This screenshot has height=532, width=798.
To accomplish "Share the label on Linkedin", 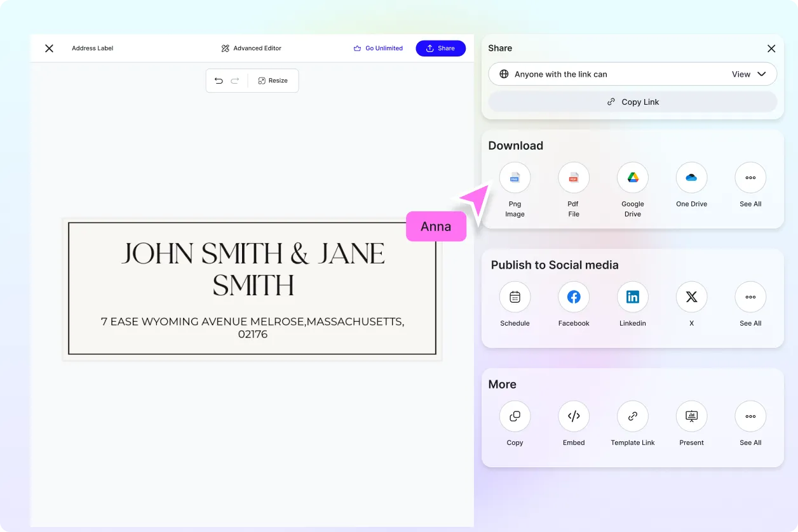I will [632, 296].
